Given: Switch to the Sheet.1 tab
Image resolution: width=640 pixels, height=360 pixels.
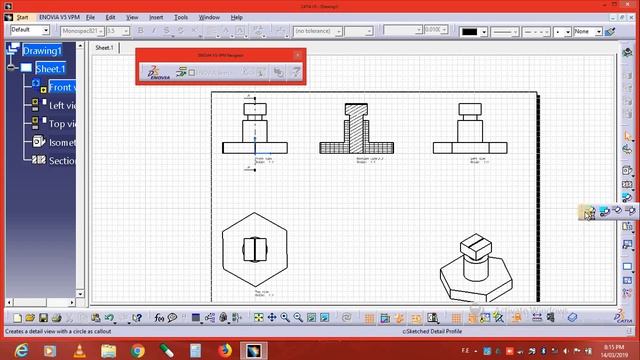Looking at the screenshot, I should point(104,47).
